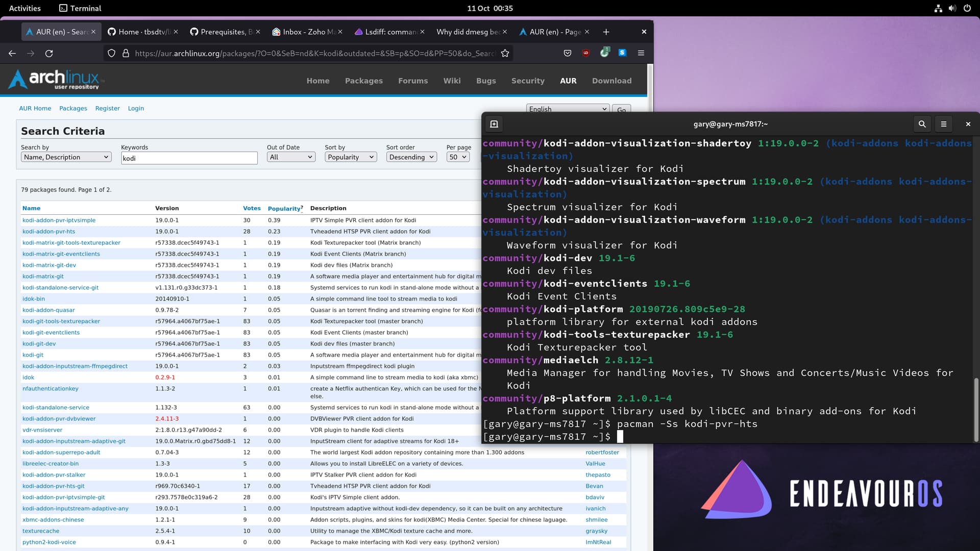Switch to the Prerequisites GitHub tab

tap(220, 32)
